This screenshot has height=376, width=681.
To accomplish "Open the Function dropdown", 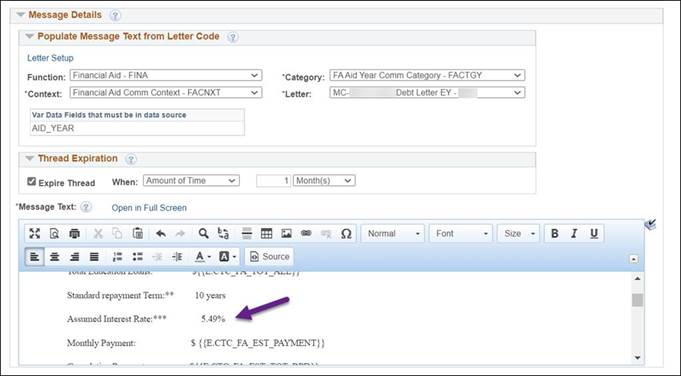I will (x=166, y=76).
